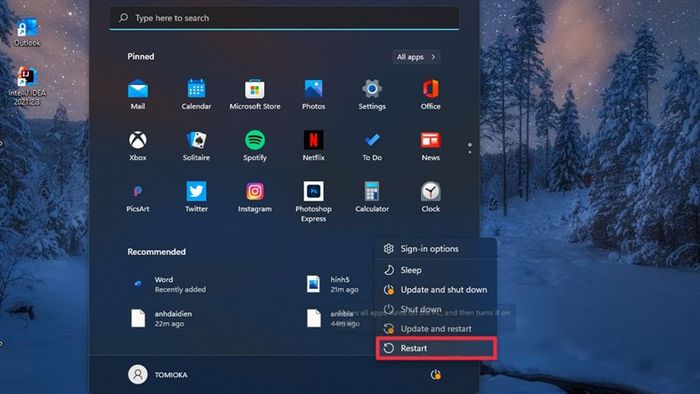Viewport: 700px width, 394px height.
Task: Open the TOMIOKA user account menu
Action: pyautogui.click(x=158, y=374)
